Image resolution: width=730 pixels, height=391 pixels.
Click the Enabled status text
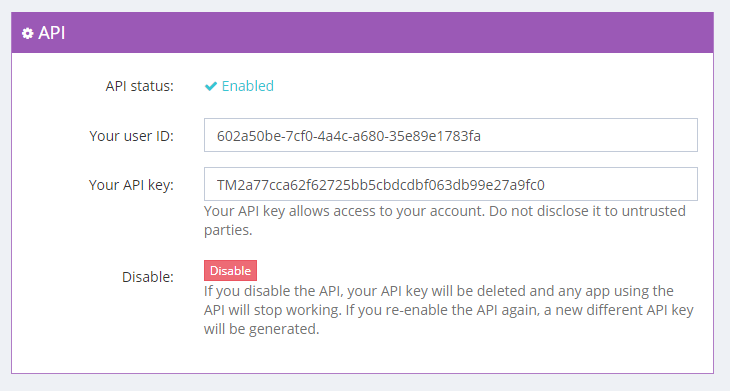tap(248, 86)
